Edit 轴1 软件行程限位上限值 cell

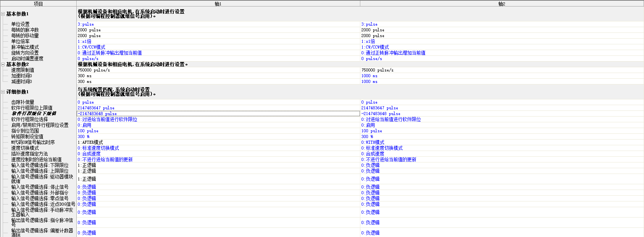pos(218,108)
